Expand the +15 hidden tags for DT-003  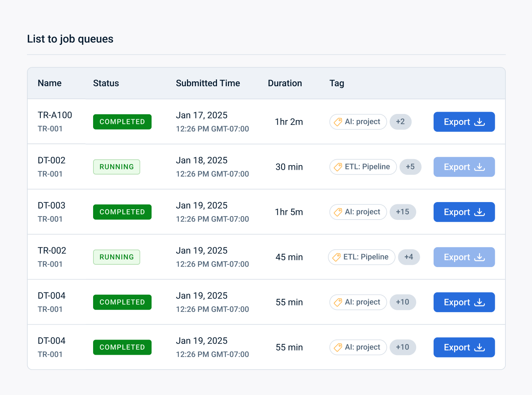pyautogui.click(x=403, y=212)
